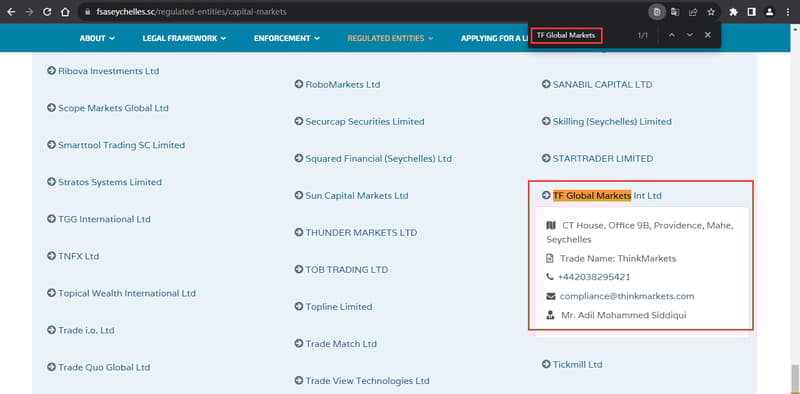Viewport: 800px width, 394px height.
Task: Expand the RoboMarkets Ltd entry
Action: click(337, 84)
